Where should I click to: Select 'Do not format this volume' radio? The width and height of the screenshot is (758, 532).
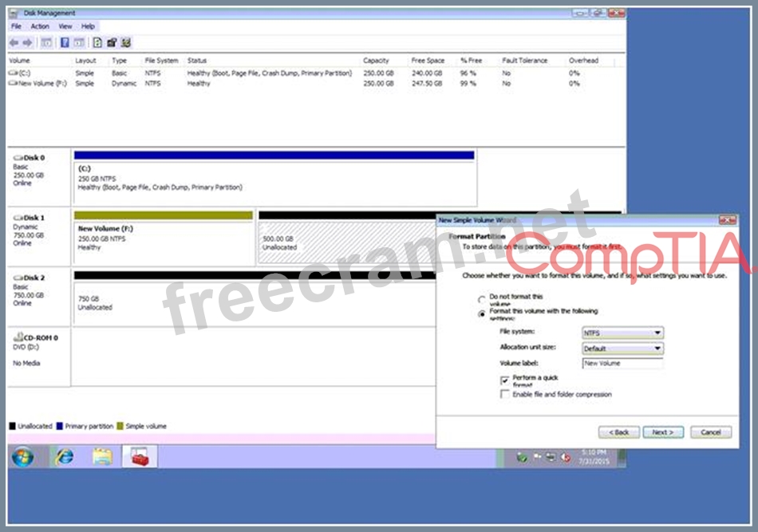[481, 300]
